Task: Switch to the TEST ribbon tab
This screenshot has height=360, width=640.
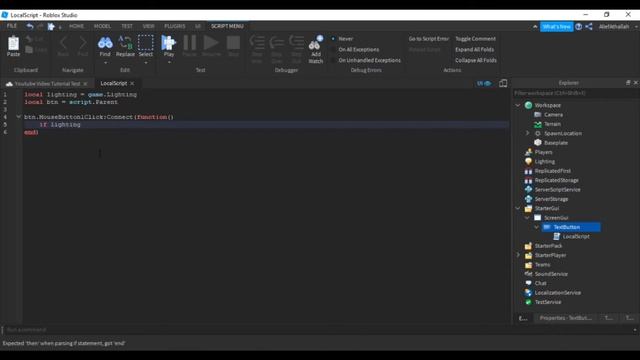Action: tap(127, 26)
